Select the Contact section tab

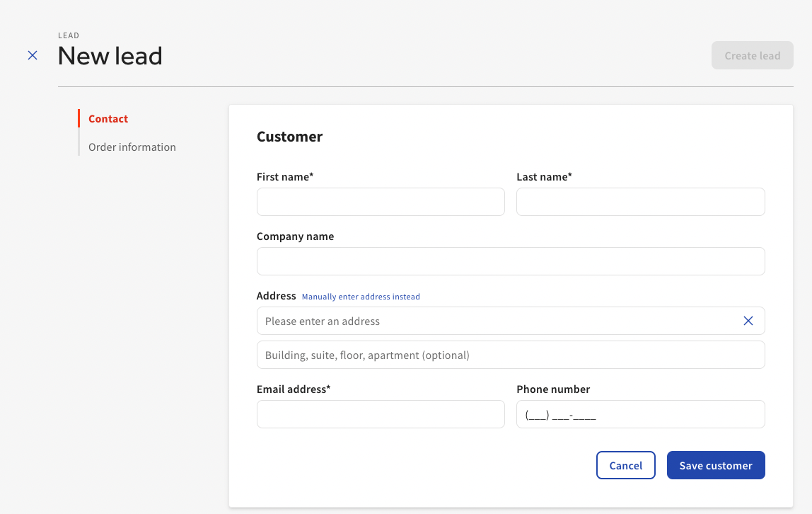[108, 119]
